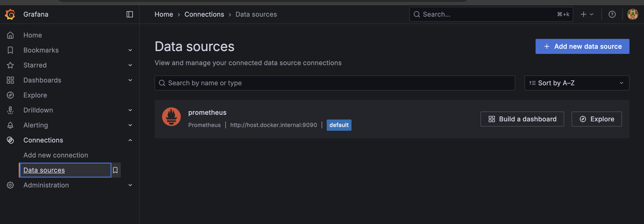This screenshot has width=644, height=224.
Task: Open the help question mark icon
Action: click(x=612, y=14)
